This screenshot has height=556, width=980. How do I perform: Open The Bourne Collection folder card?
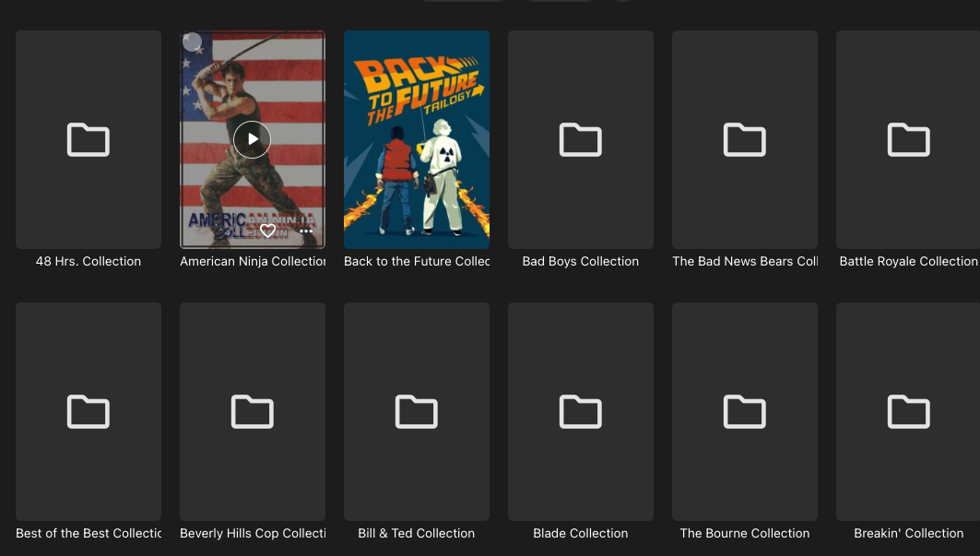(744, 411)
